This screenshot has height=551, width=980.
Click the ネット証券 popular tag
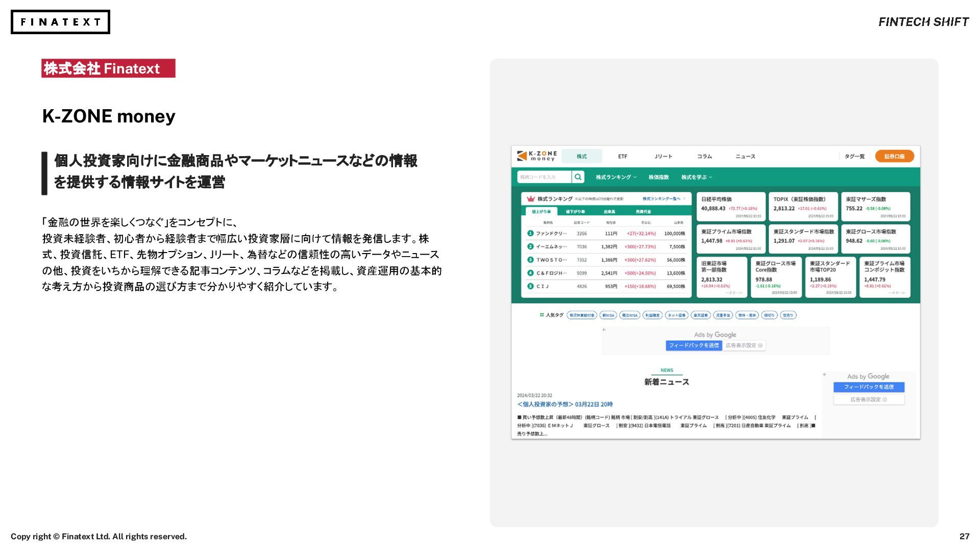click(677, 315)
